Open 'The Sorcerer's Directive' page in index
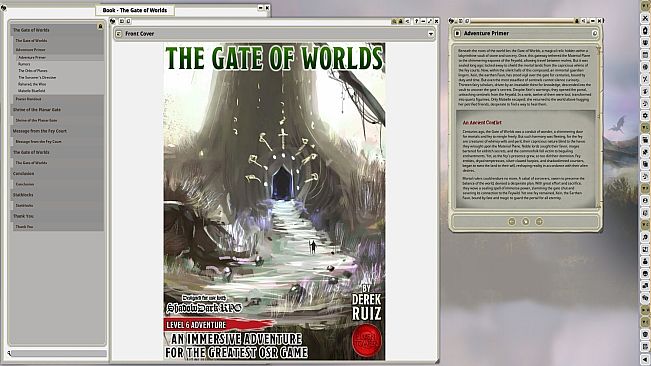 coord(37,78)
